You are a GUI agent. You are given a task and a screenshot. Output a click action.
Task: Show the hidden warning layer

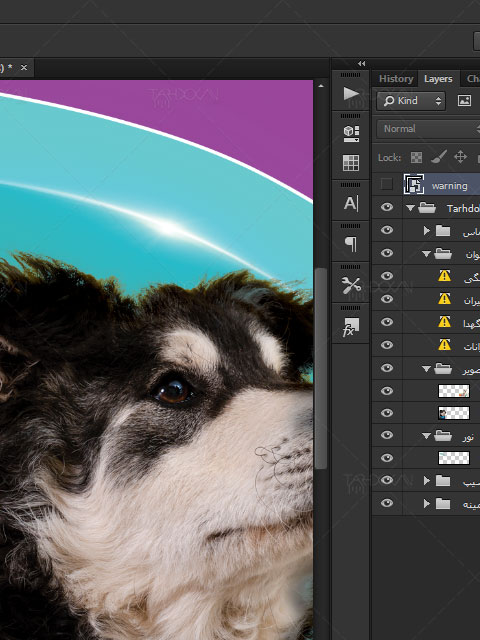click(387, 184)
